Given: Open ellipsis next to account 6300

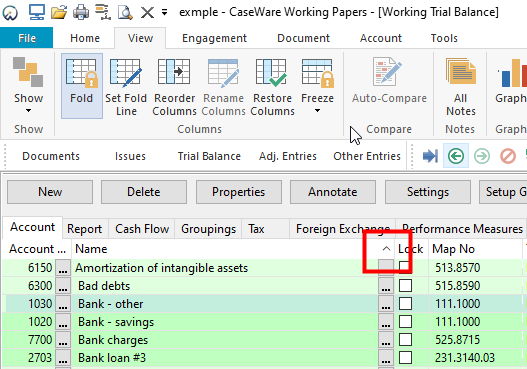Looking at the screenshot, I should [63, 286].
